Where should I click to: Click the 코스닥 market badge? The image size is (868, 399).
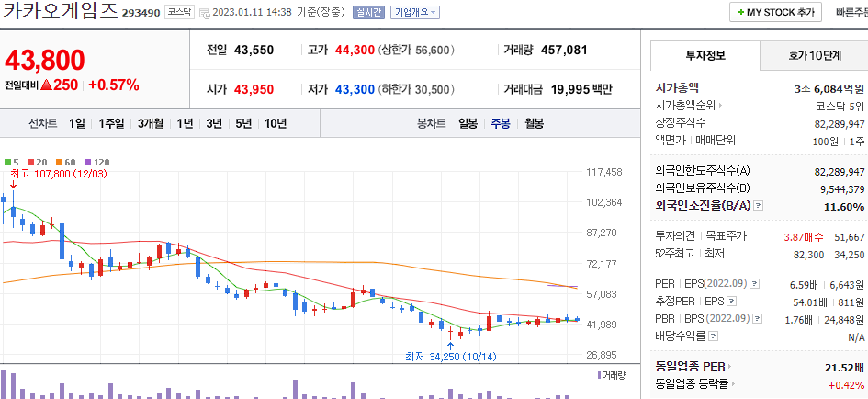click(x=179, y=12)
